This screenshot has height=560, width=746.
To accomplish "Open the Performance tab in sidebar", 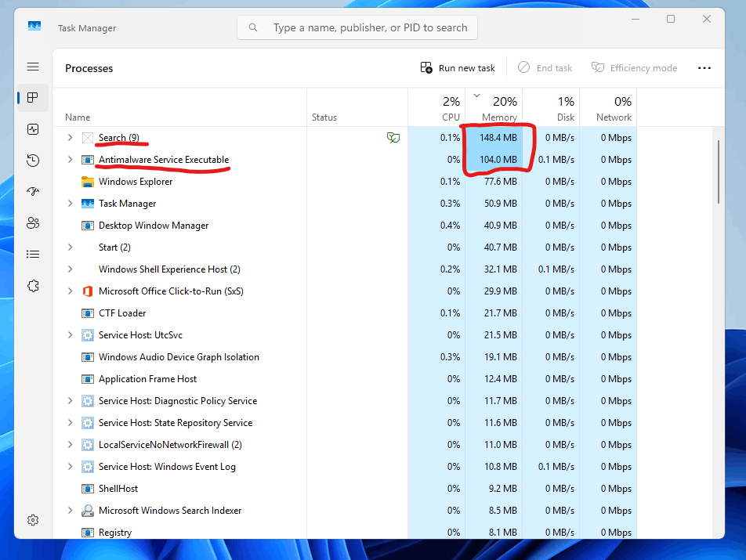I will 33,129.
